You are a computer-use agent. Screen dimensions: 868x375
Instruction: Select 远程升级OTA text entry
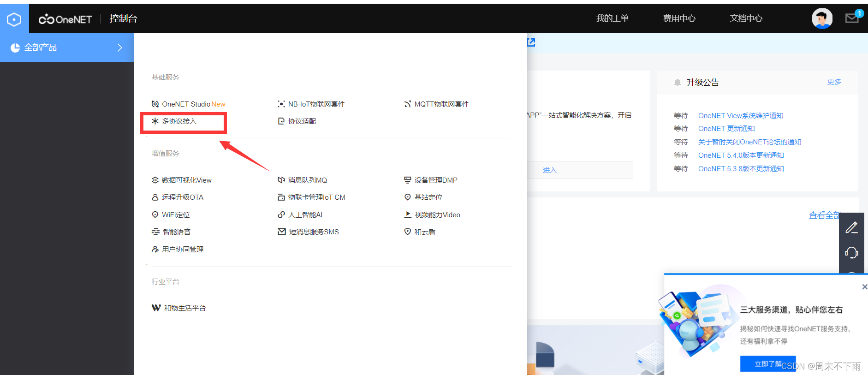(183, 197)
